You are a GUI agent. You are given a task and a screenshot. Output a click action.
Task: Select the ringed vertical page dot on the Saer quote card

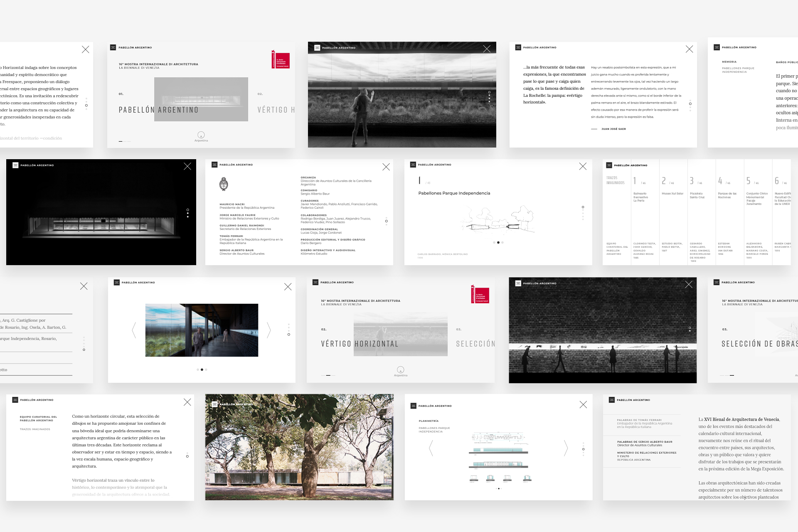pos(690,103)
